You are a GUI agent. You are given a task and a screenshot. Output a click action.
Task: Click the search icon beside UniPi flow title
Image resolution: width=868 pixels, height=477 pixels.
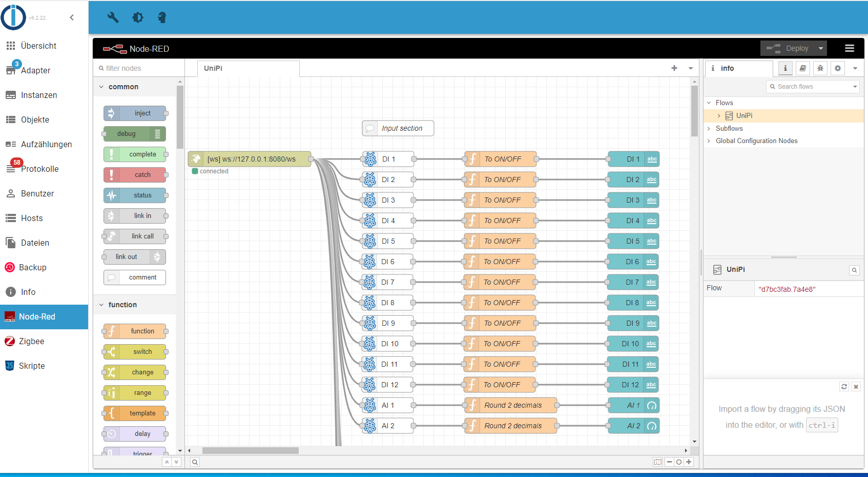[x=854, y=270]
